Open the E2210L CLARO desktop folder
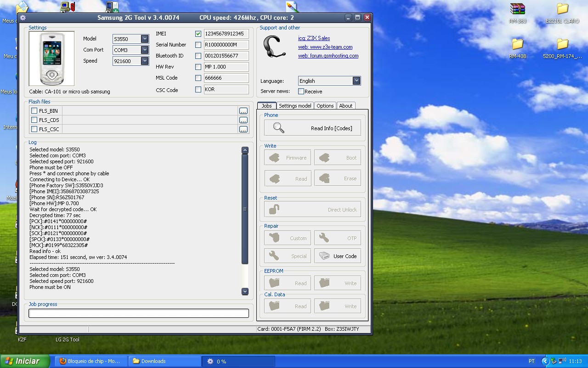 [x=562, y=13]
